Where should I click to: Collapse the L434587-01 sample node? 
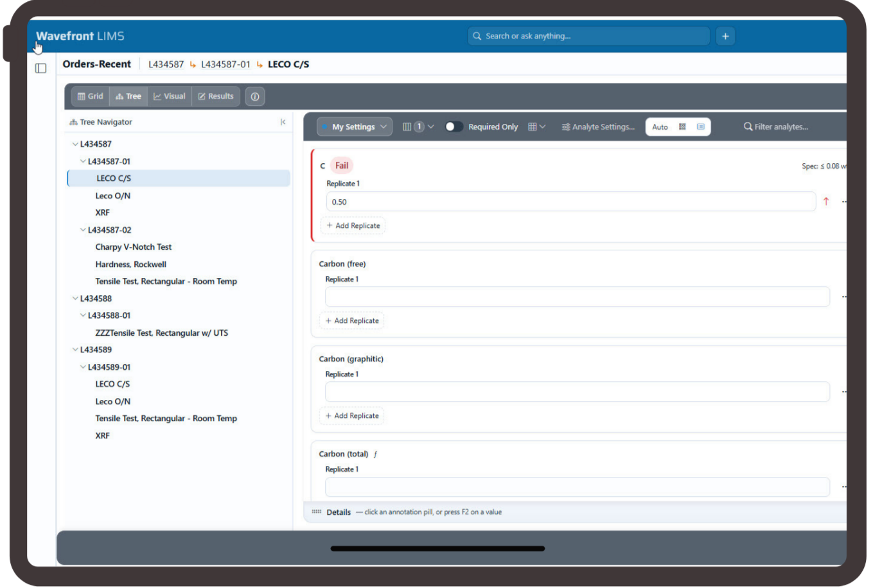click(83, 161)
